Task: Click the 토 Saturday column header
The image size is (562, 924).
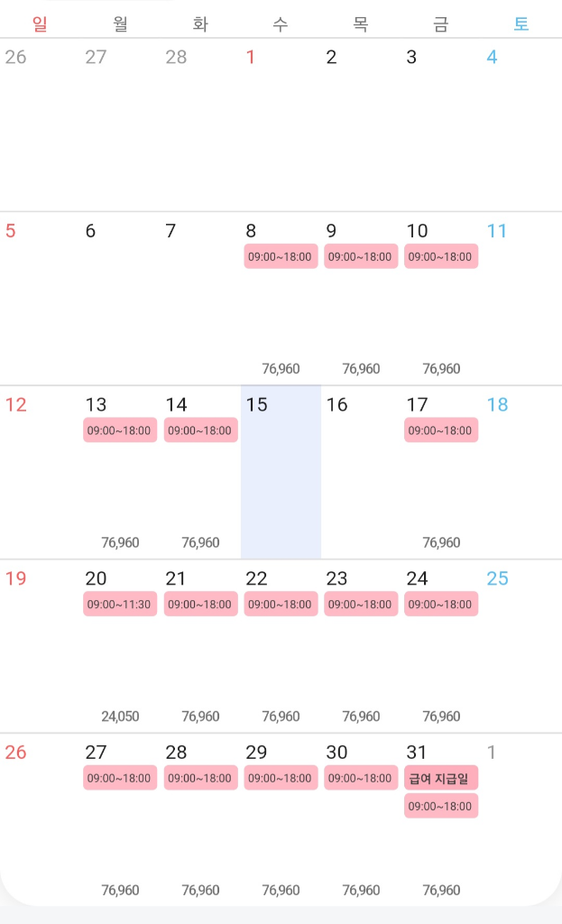Action: click(x=521, y=24)
